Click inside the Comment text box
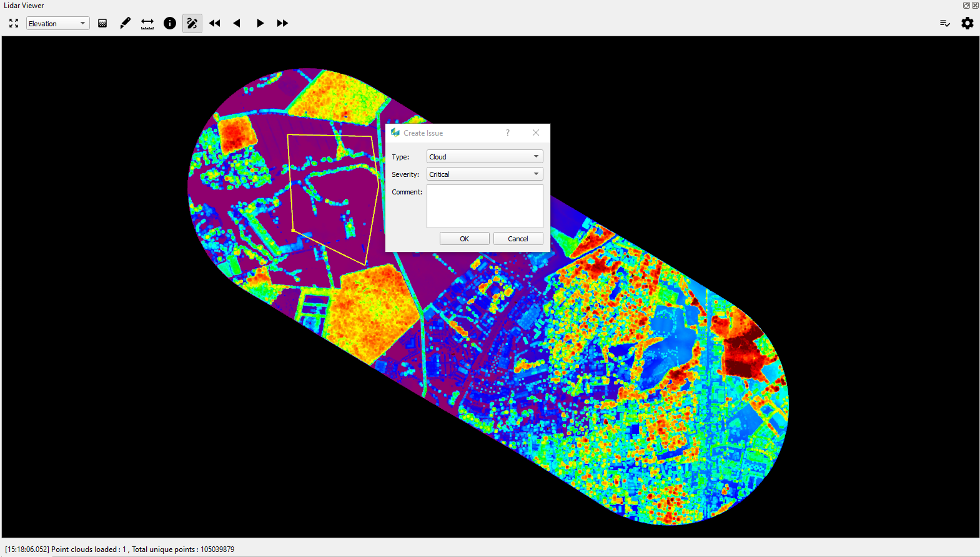Screen dimensions: 980x557 (485, 206)
